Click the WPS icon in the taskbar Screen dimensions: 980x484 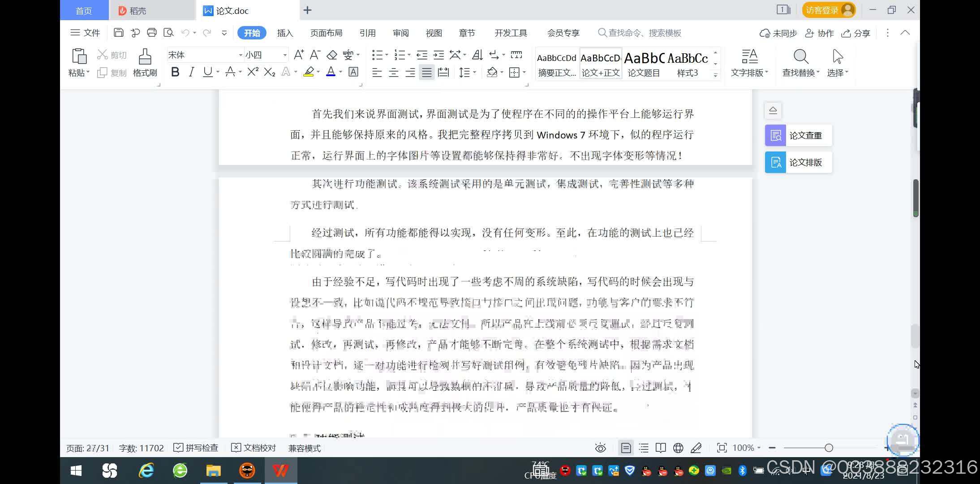pos(280,471)
